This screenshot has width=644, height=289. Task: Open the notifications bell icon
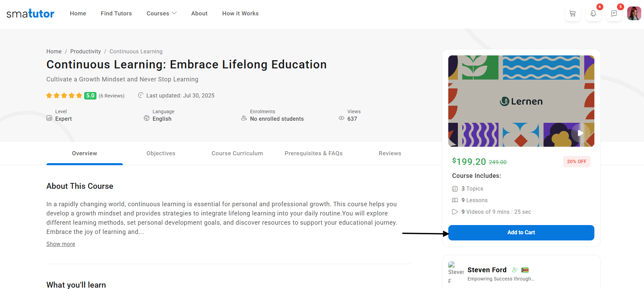coord(593,14)
